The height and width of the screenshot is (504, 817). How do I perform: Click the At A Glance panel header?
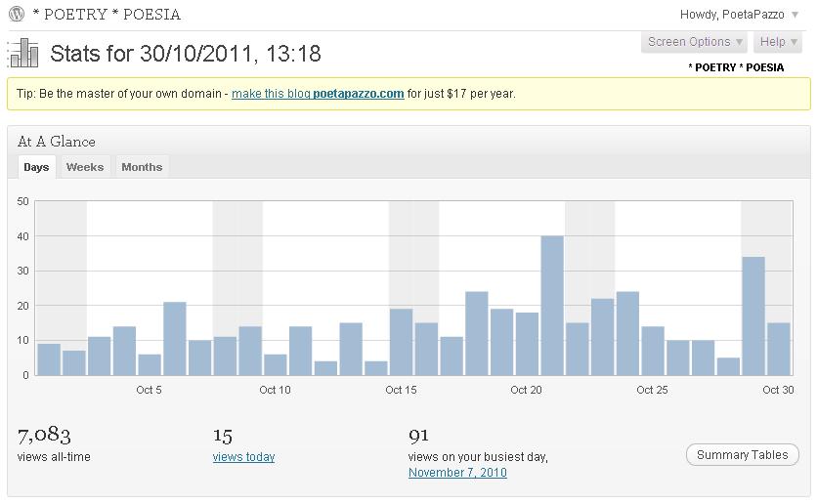57,142
